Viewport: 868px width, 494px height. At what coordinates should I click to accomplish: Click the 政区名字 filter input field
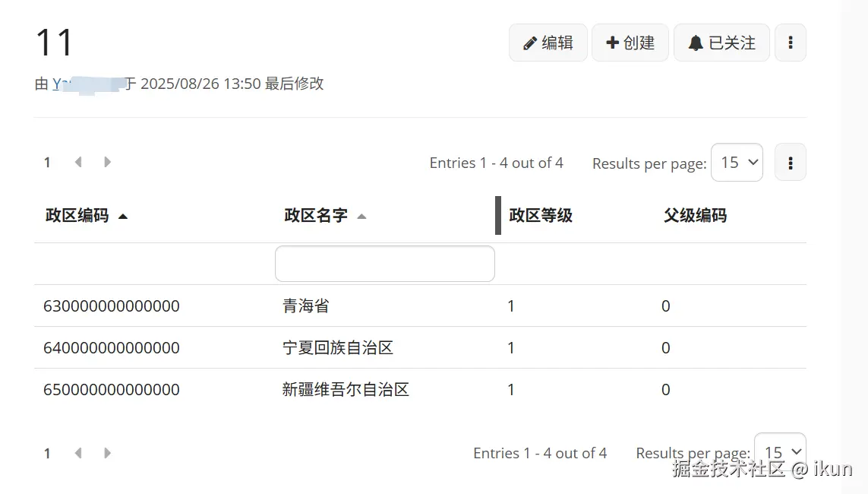[x=384, y=264]
